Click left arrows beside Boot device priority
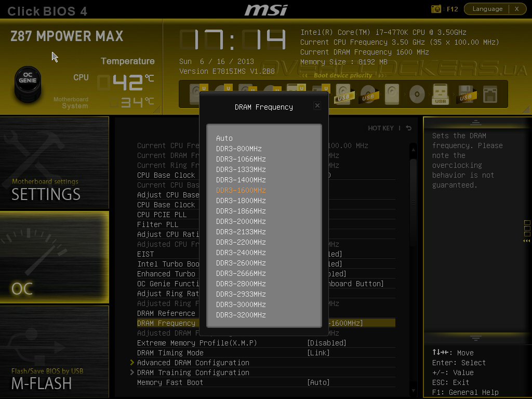The width and height of the screenshot is (532, 399). 304,76
